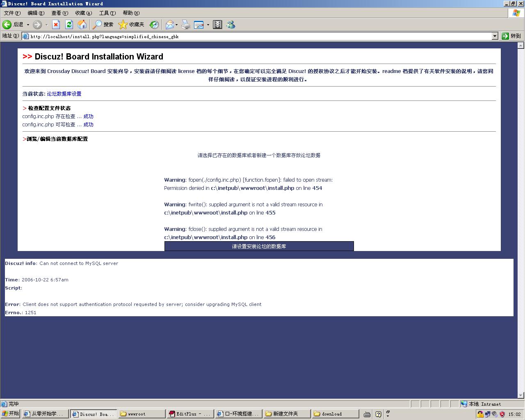This screenshot has height=420, width=525.
Task: Click the 'Can not connect to MySQL server' text
Action: (x=79, y=263)
